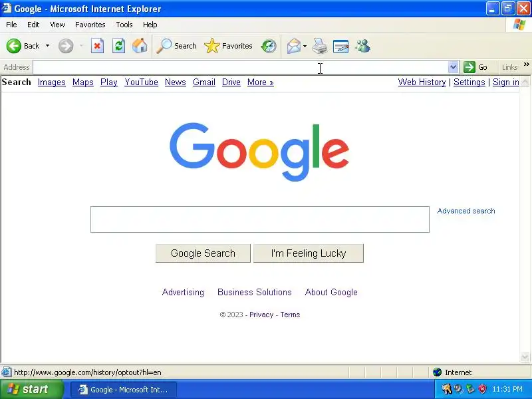Click the green Go arrow button
Viewport: 532px width, 399px height.
469,67
